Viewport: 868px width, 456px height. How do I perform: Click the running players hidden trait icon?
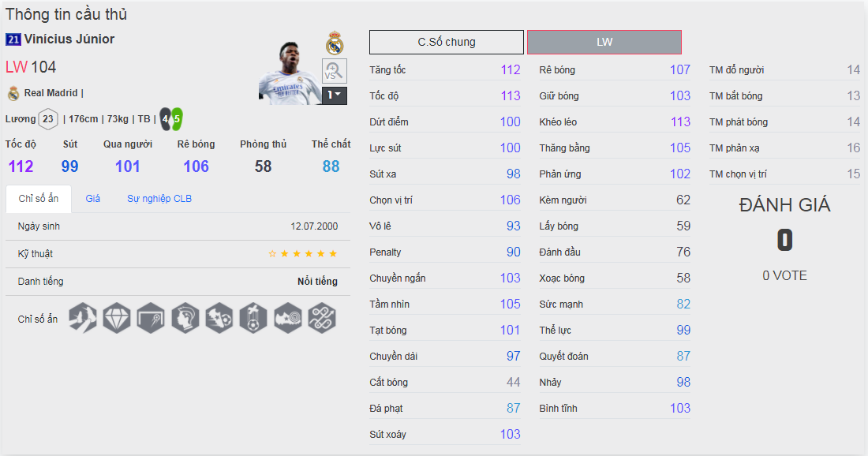pos(82,317)
